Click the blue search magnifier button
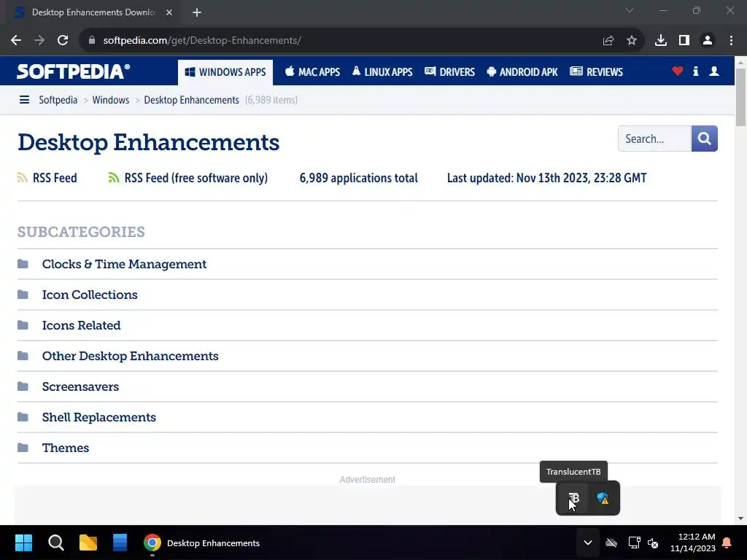 [704, 139]
